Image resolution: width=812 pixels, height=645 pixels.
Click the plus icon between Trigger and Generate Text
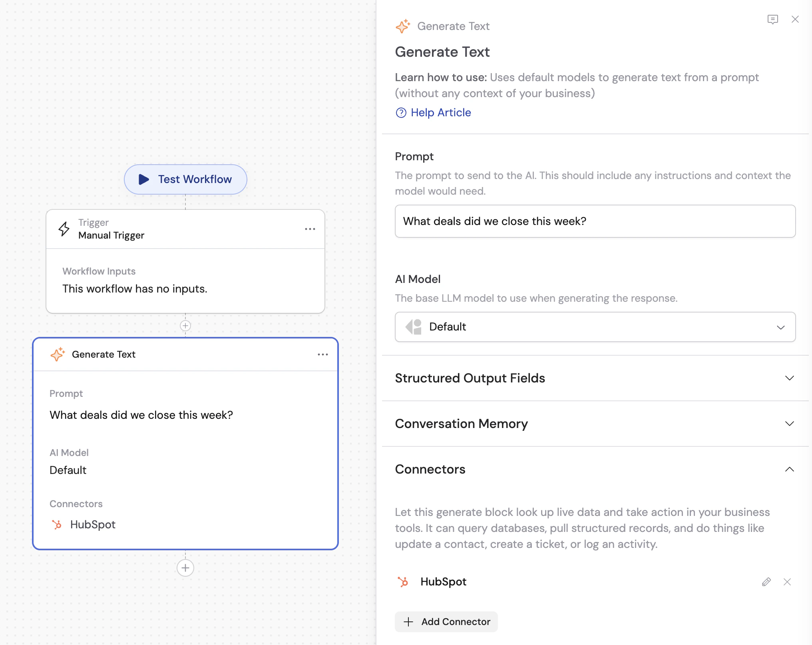(185, 326)
